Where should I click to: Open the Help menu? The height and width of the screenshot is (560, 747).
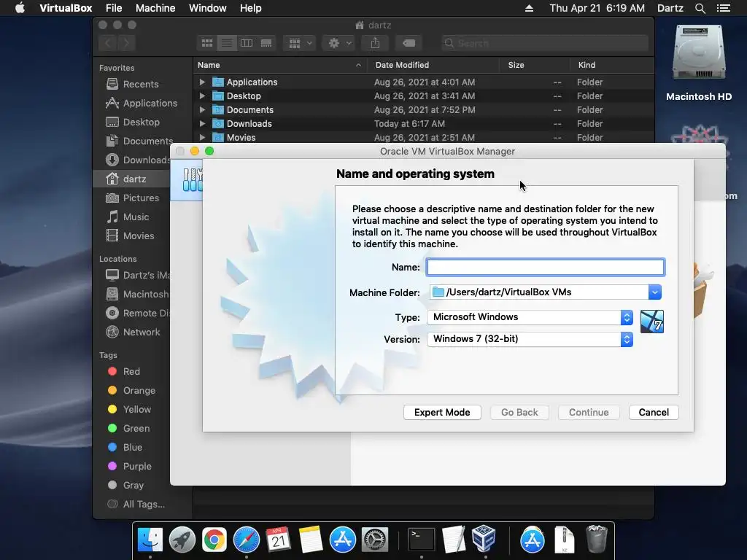251,8
